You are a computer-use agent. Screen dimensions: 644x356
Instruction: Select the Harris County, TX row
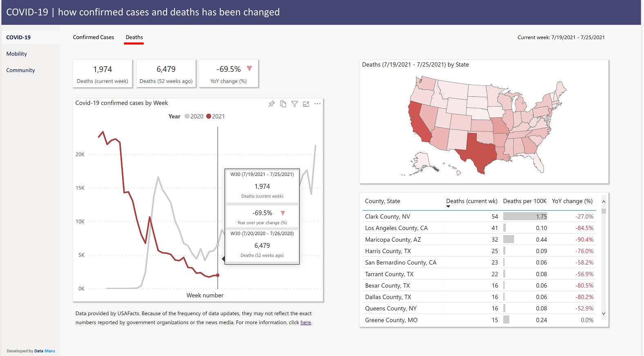coord(479,251)
